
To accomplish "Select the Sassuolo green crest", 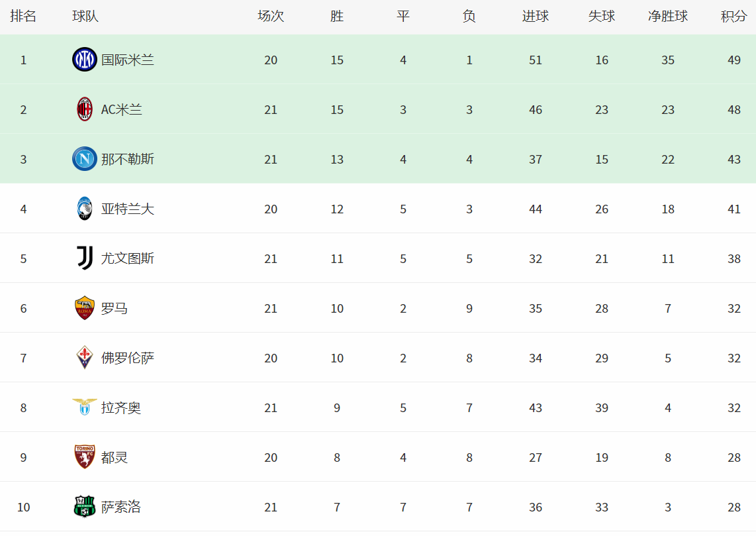I will point(84,507).
